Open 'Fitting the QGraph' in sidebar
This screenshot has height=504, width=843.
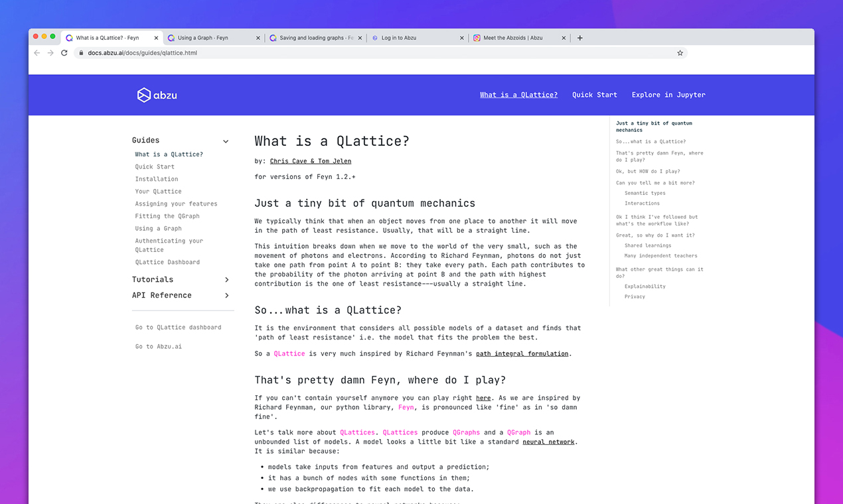[x=167, y=216]
